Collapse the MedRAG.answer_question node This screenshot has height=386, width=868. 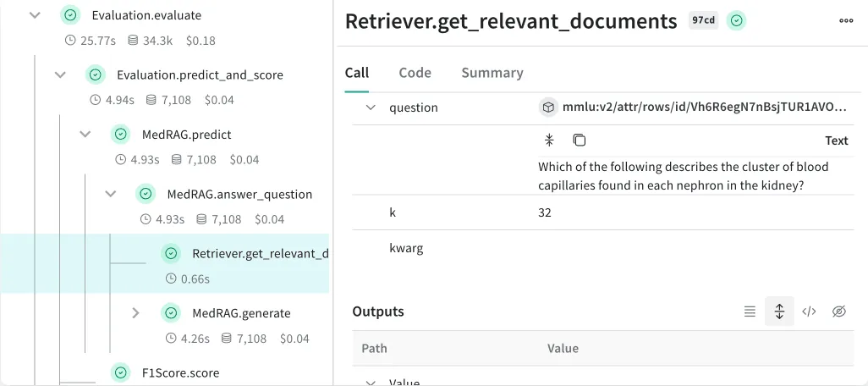tap(111, 194)
